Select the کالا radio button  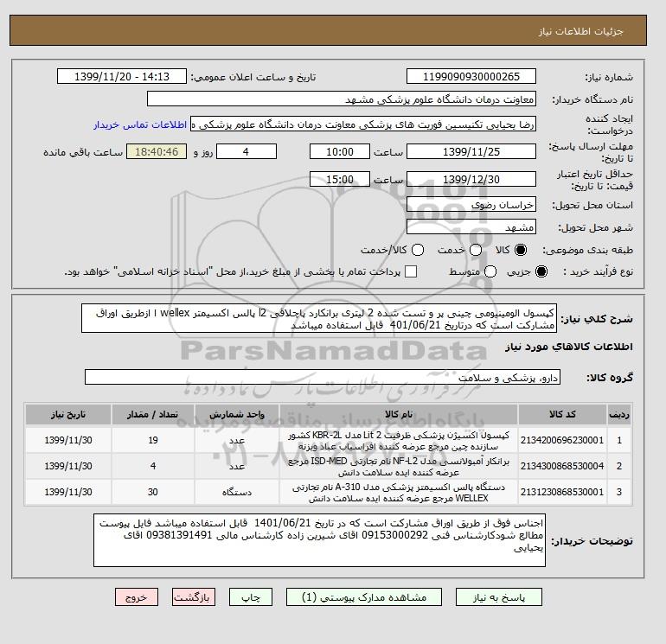(521, 250)
